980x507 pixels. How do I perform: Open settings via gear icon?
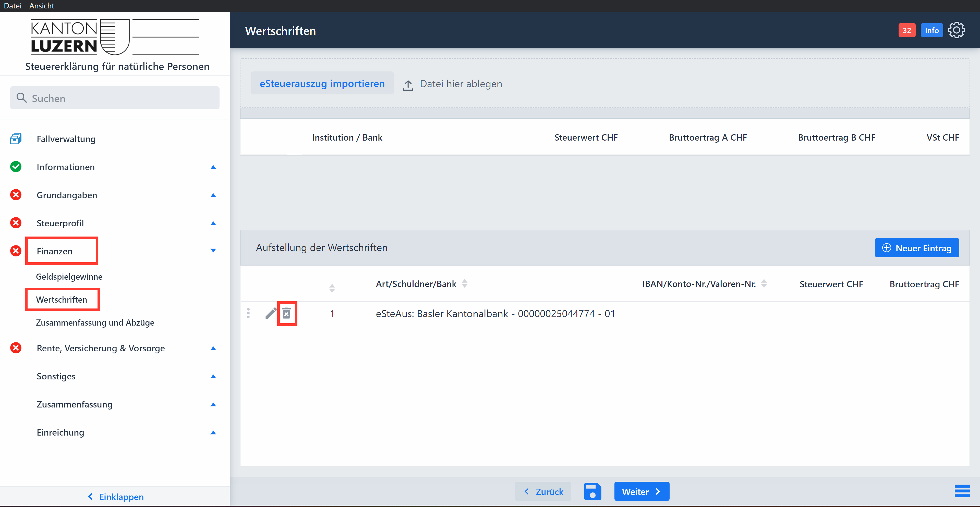(956, 30)
